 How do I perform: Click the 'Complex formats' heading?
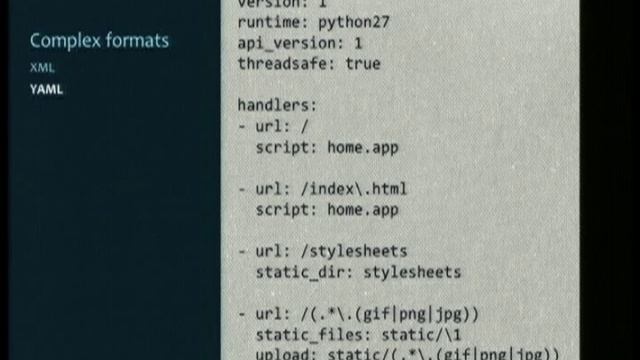tap(99, 41)
